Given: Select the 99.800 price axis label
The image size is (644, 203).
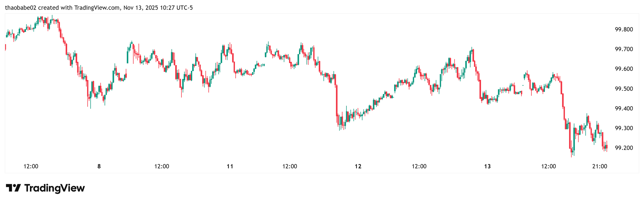Looking at the screenshot, I should coord(624,29).
